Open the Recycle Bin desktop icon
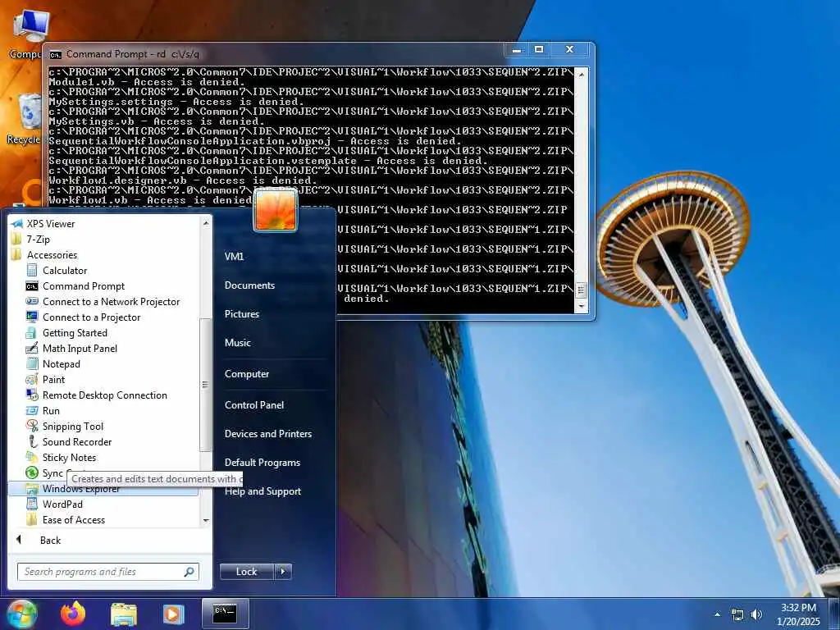 click(25, 119)
